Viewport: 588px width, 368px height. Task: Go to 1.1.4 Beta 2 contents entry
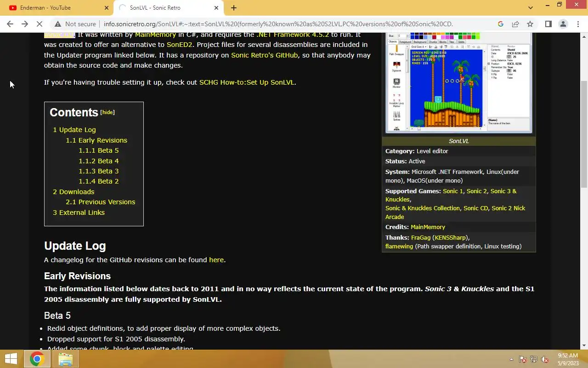[x=99, y=181]
